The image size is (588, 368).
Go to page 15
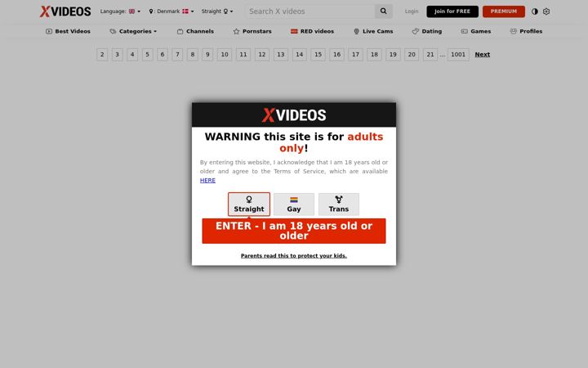point(318,55)
